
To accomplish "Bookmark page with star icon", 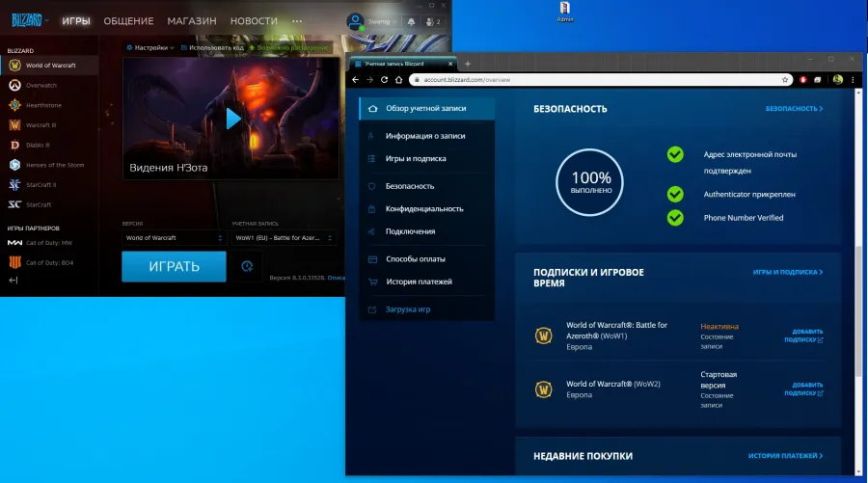I will pos(785,80).
